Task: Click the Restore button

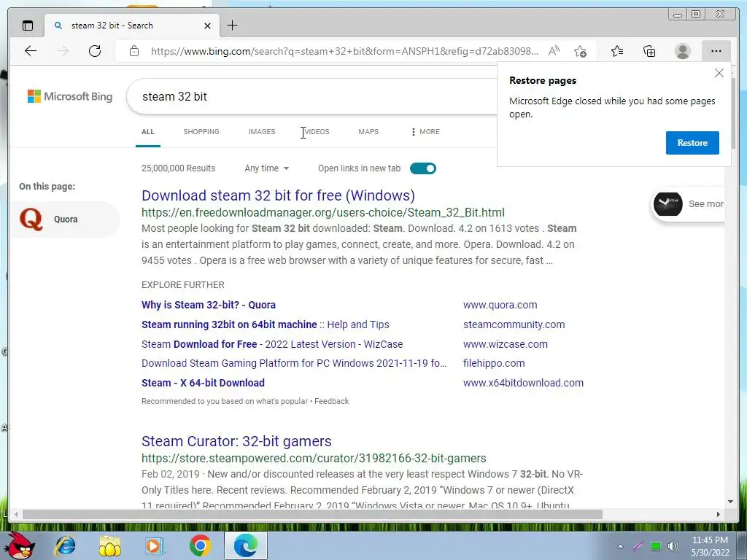Action: tap(692, 143)
